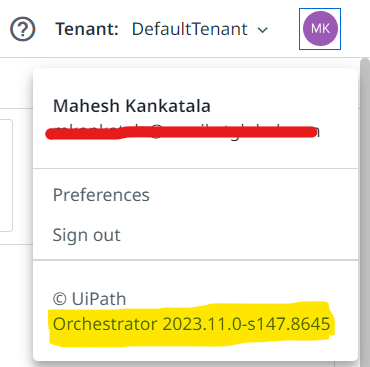Click the purple MK user avatar
The height and width of the screenshot is (367, 370).
[x=320, y=29]
